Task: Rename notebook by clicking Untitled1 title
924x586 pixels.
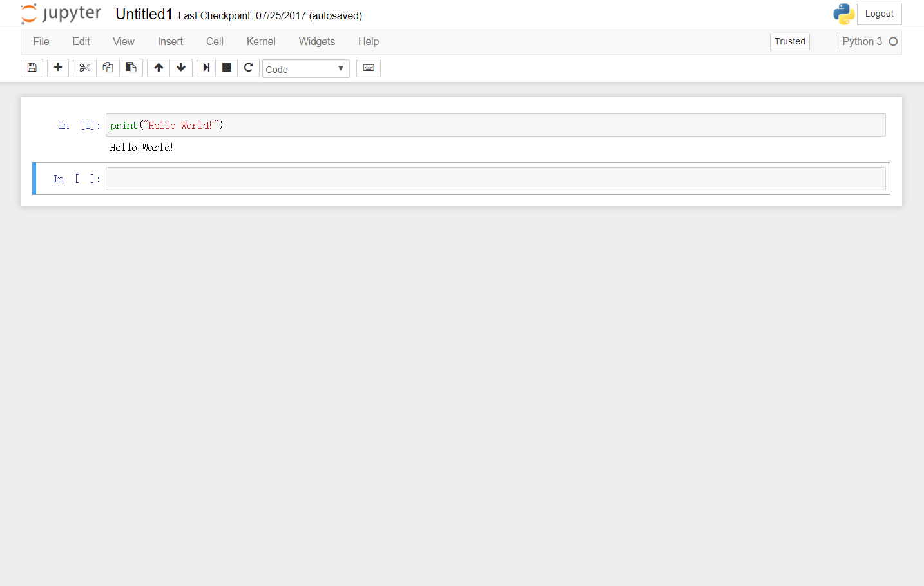Action: (144, 15)
